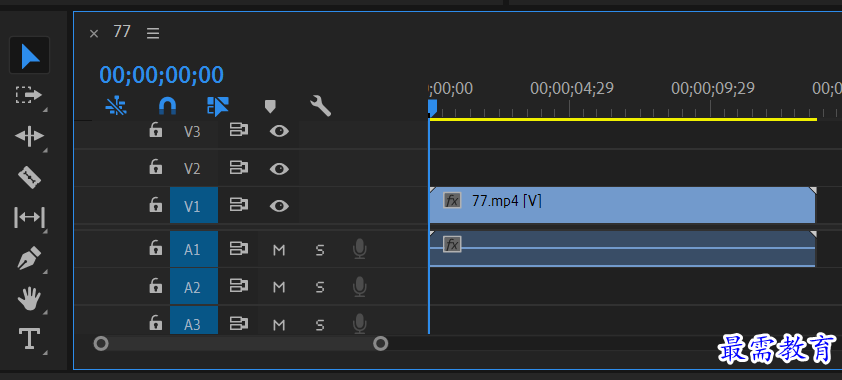Viewport: 842px width, 380px height.
Task: Toggle lock on track V2
Action: coord(156,167)
